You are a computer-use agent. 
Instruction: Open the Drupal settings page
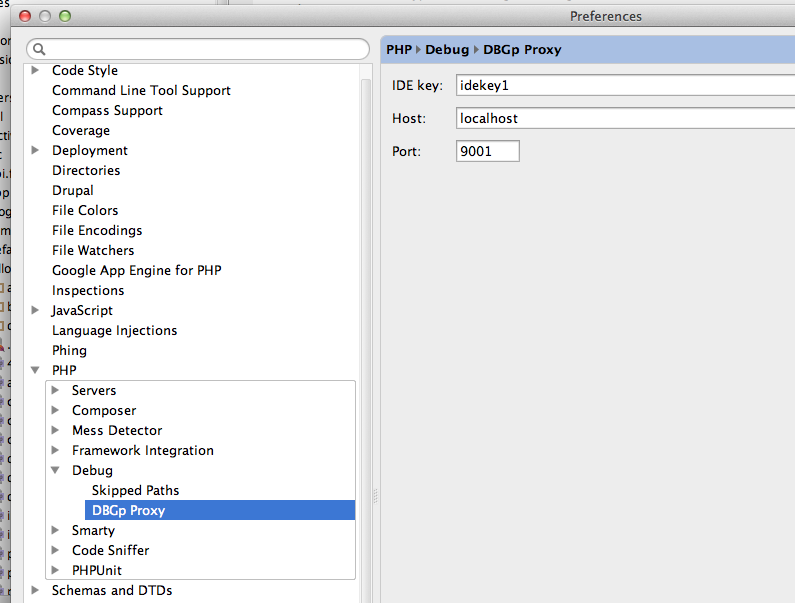tap(73, 191)
